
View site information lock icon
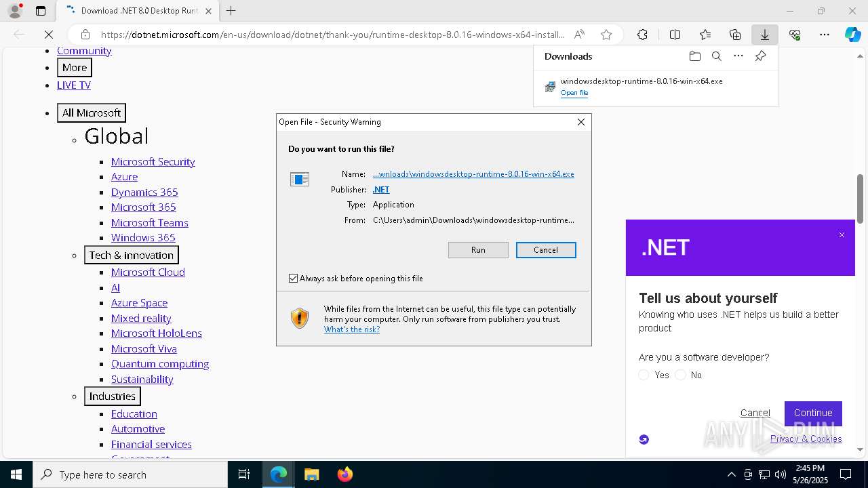85,35
